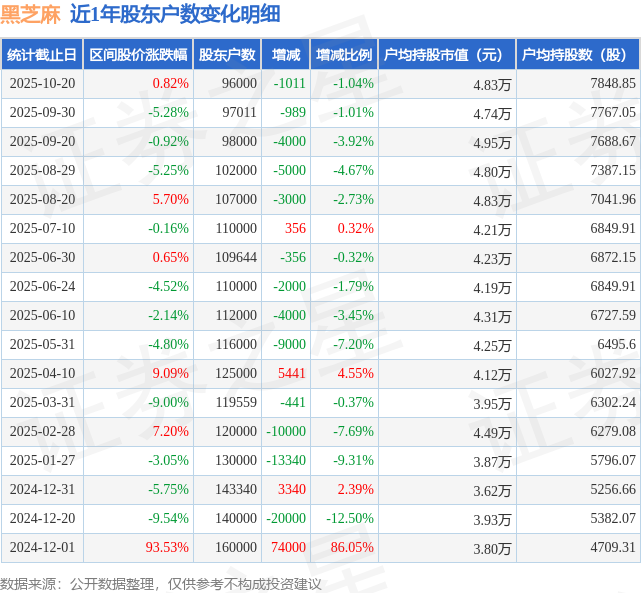Viewport: 641px width, 593px height.
Task: Click the price change value 5.70%
Action: pyautogui.click(x=170, y=199)
